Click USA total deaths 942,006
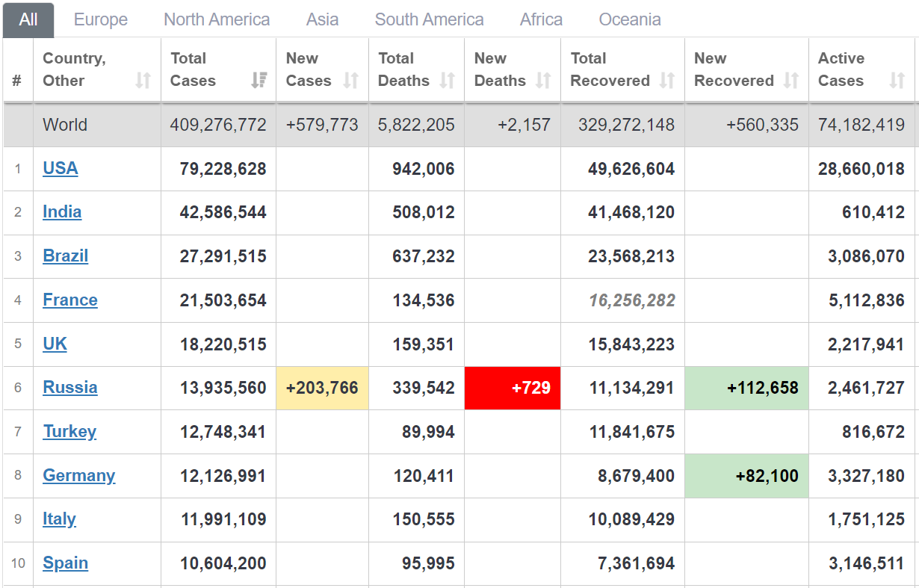 (x=424, y=169)
